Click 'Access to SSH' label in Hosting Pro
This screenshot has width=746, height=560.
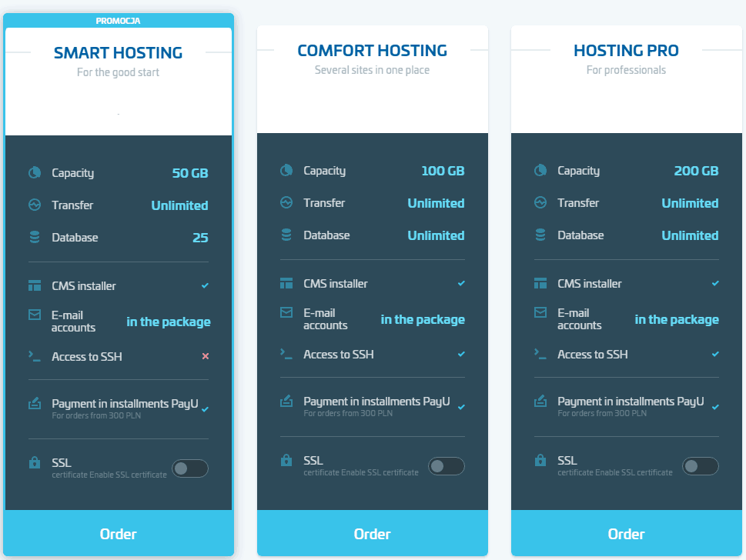592,354
